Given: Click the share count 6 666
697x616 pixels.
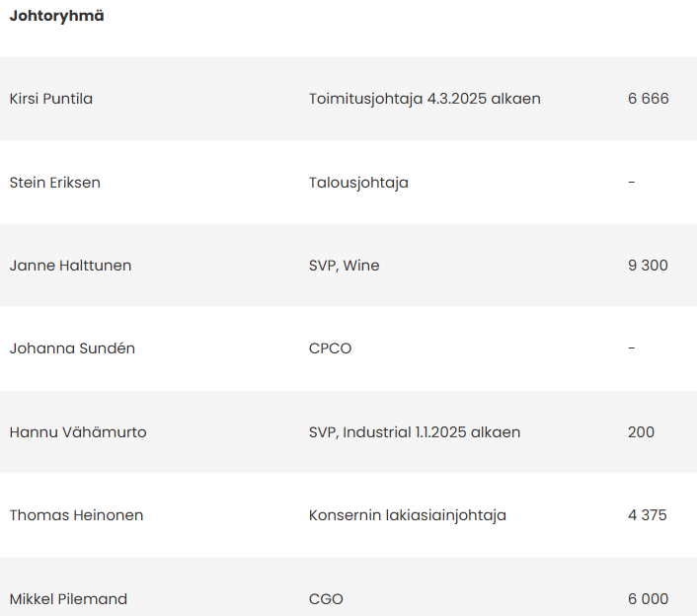Looking at the screenshot, I should 648,99.
